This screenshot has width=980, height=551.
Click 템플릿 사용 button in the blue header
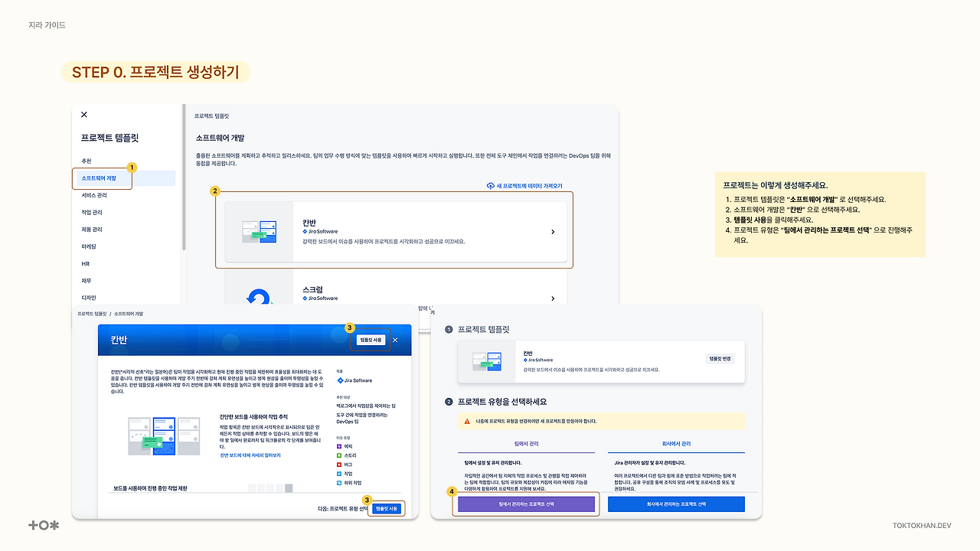pos(371,340)
